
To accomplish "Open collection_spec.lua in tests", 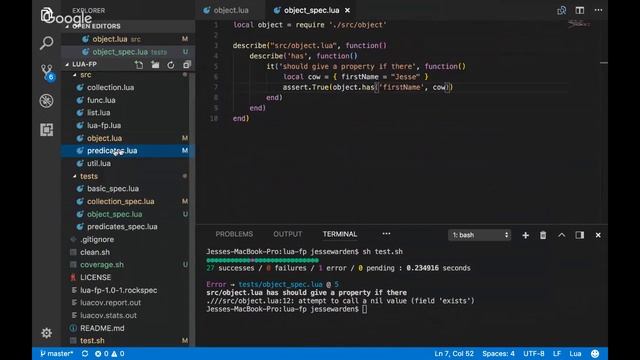I will tap(120, 201).
